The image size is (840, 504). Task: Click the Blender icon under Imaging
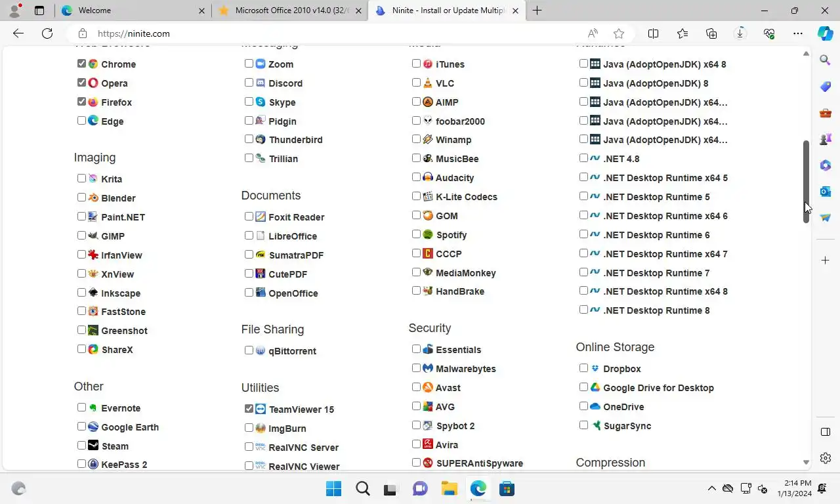tap(93, 198)
